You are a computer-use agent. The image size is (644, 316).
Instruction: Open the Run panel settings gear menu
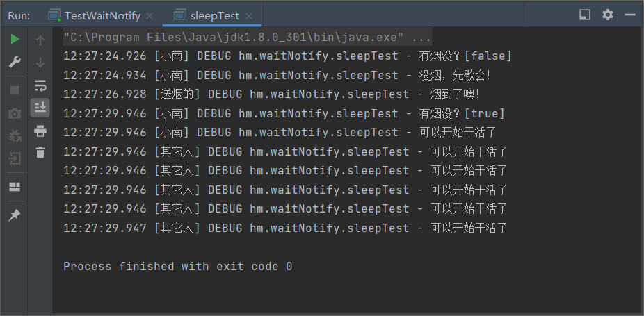(x=608, y=15)
